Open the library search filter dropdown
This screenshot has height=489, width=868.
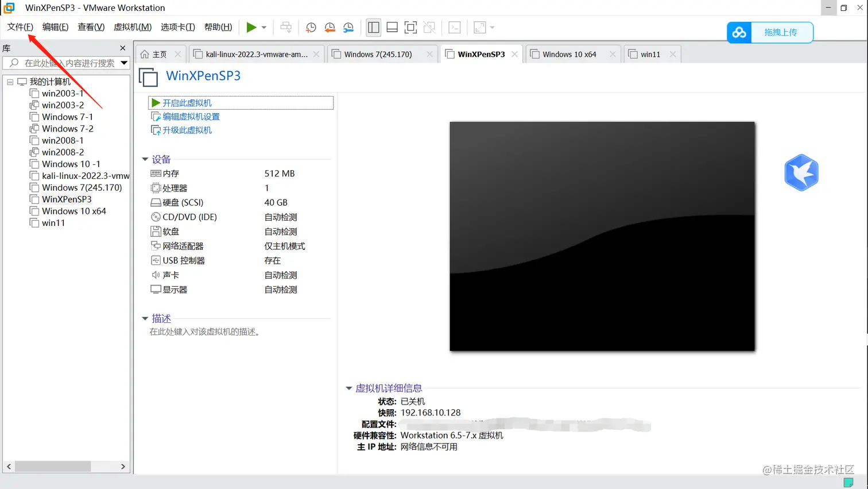coord(125,63)
